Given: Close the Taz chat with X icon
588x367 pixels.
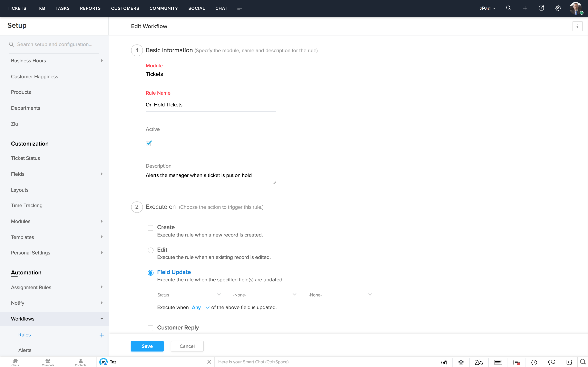Looking at the screenshot, I should tap(209, 362).
